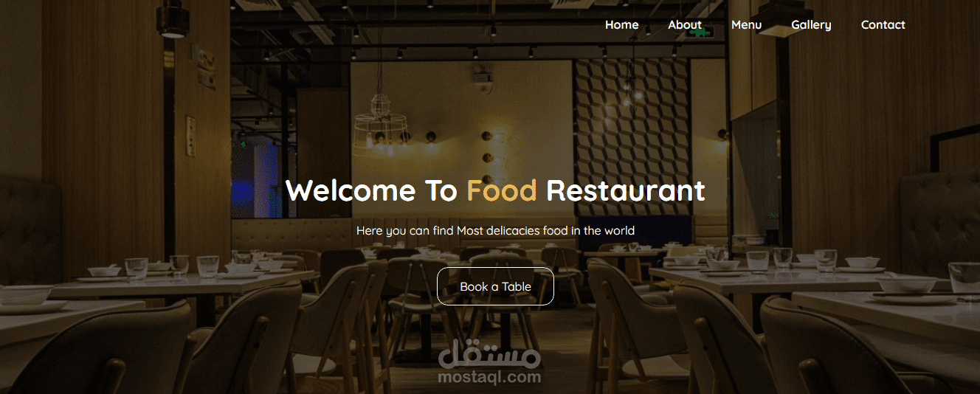Click the ceiling spotlight in top-left corner
This screenshot has height=394, width=980.
coord(174,20)
